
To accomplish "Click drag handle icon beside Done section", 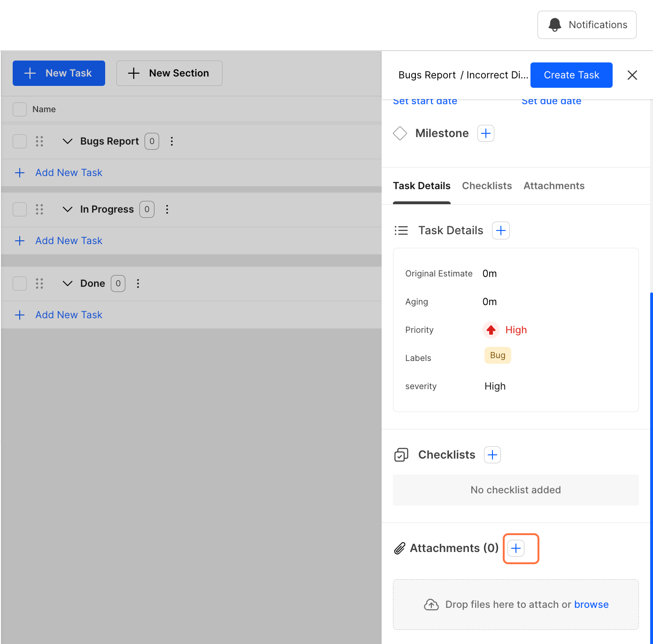I will point(39,284).
